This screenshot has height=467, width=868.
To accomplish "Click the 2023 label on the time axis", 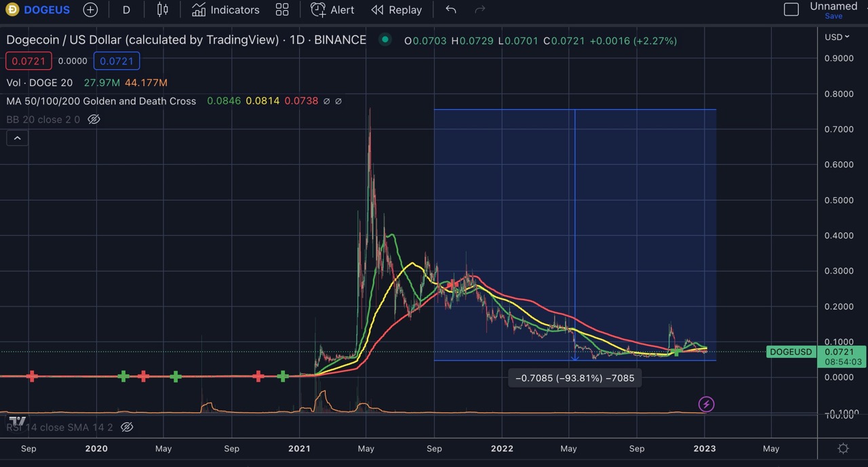I will click(x=705, y=448).
